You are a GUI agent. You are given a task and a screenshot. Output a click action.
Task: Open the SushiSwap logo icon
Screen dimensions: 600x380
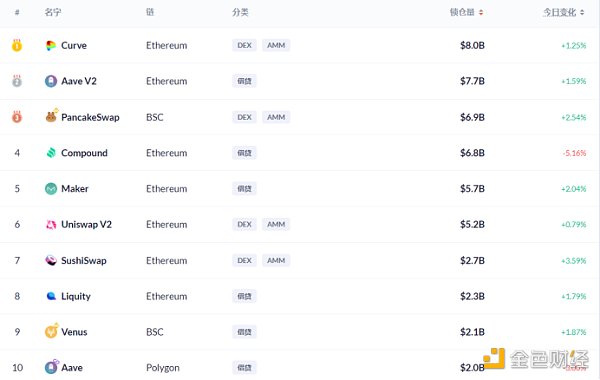(x=51, y=260)
